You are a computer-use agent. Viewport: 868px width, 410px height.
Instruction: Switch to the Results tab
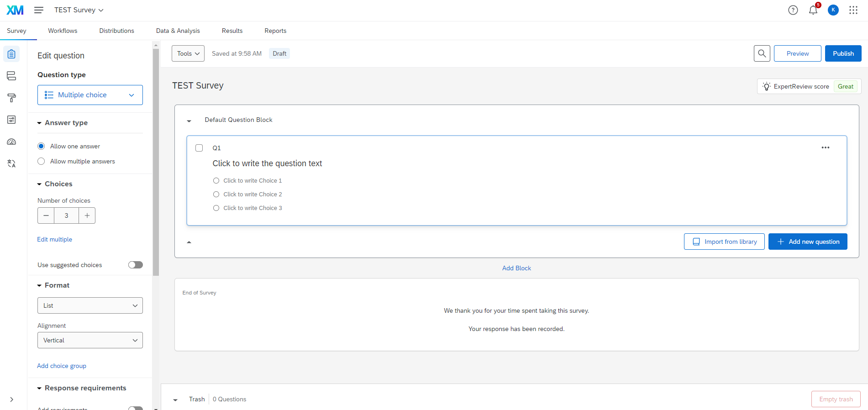click(x=232, y=31)
